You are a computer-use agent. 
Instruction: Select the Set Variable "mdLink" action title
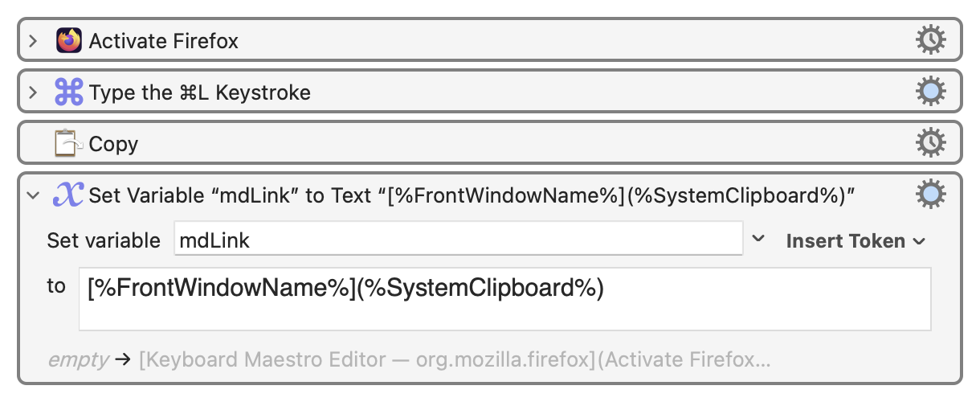point(471,195)
